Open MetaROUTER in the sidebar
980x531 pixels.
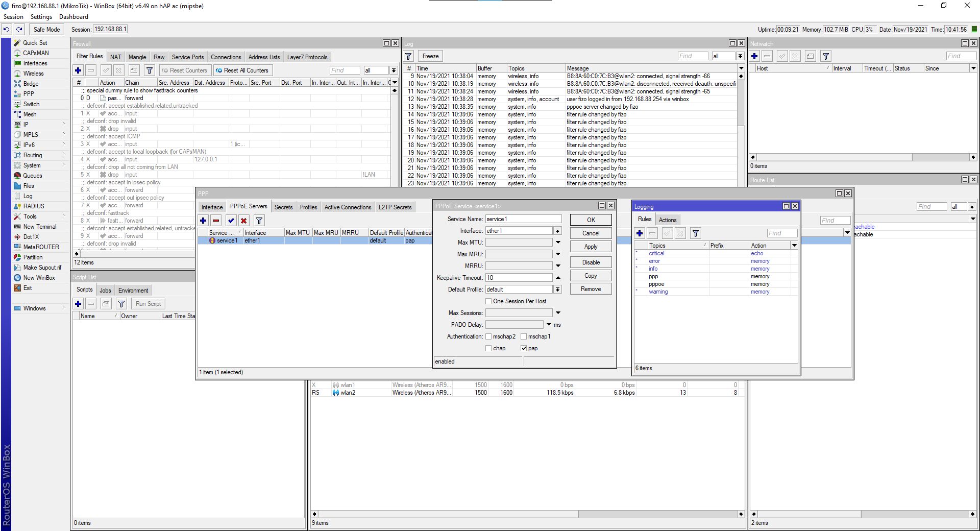(x=41, y=247)
